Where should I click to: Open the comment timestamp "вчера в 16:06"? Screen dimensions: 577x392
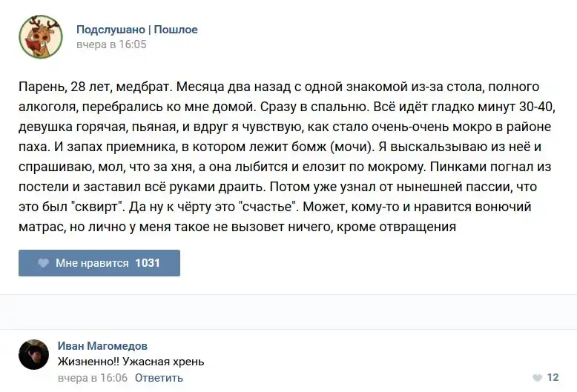93,378
